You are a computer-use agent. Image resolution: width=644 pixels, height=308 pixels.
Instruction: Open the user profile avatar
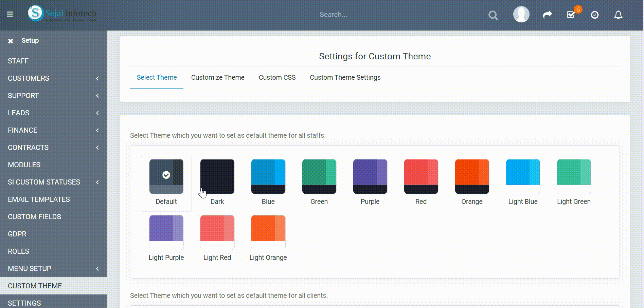(x=521, y=14)
